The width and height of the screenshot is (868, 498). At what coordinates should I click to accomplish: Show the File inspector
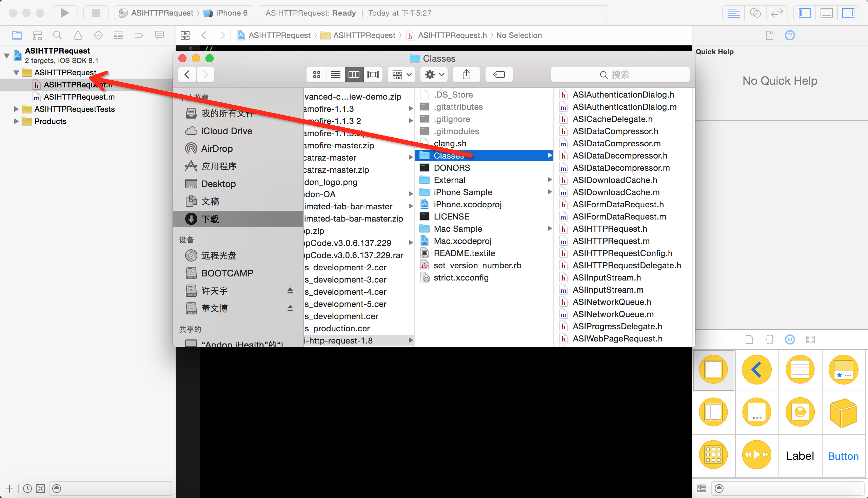(x=769, y=35)
